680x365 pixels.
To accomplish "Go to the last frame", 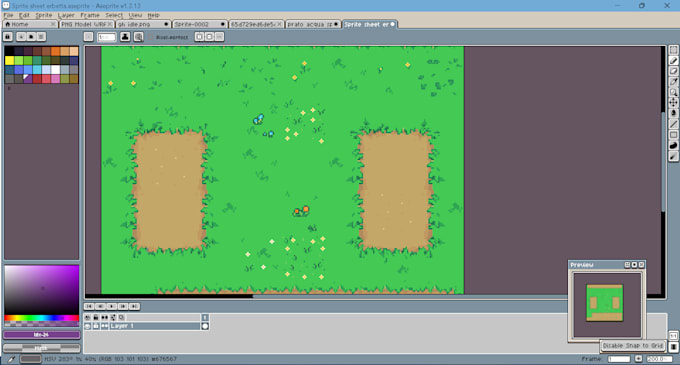I will tap(134, 306).
